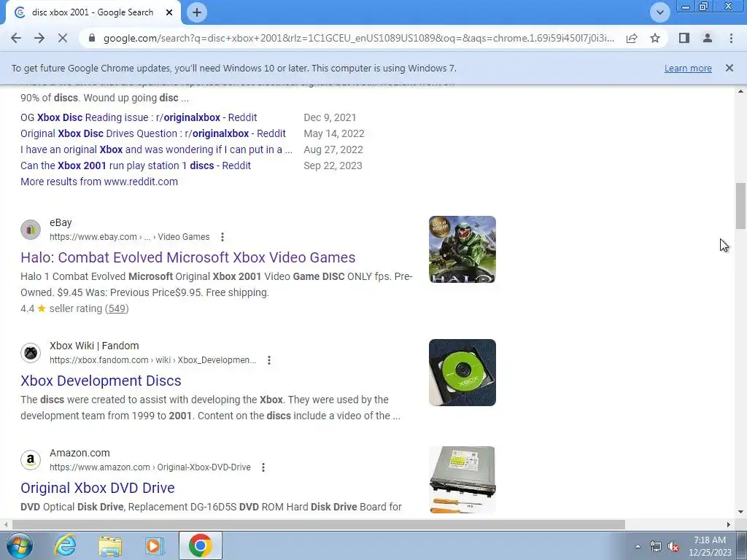747x560 pixels.
Task: Open the Chrome profile icon
Action: tap(708, 38)
